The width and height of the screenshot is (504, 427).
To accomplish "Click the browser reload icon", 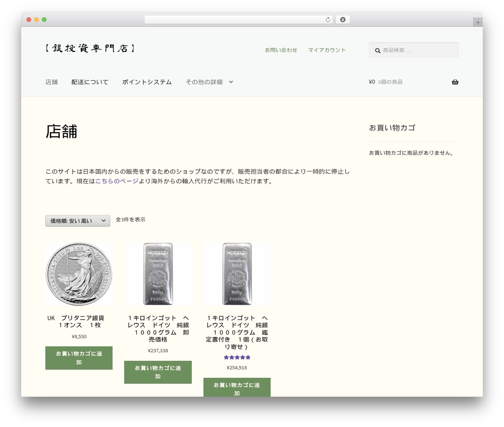I will point(328,20).
